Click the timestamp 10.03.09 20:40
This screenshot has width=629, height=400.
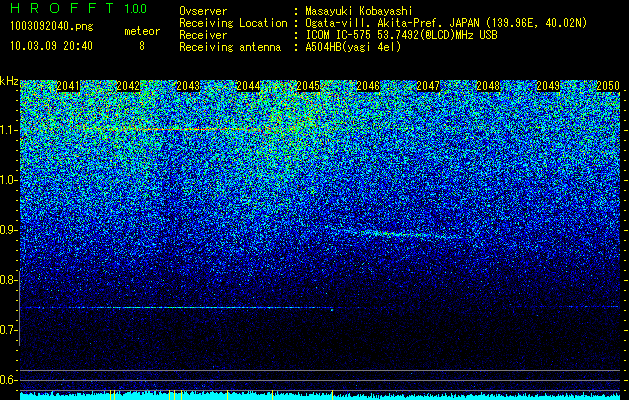coord(51,46)
